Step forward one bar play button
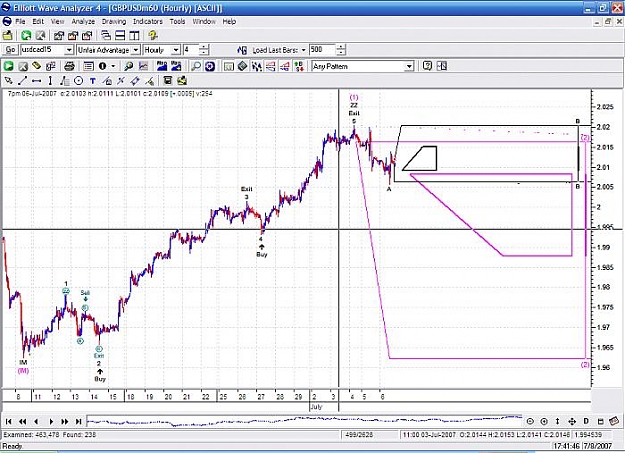This screenshot has width=625, height=453. pos(51,421)
